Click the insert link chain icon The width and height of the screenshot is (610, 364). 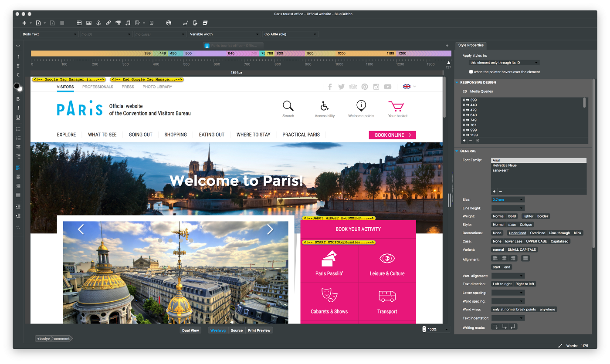click(108, 23)
